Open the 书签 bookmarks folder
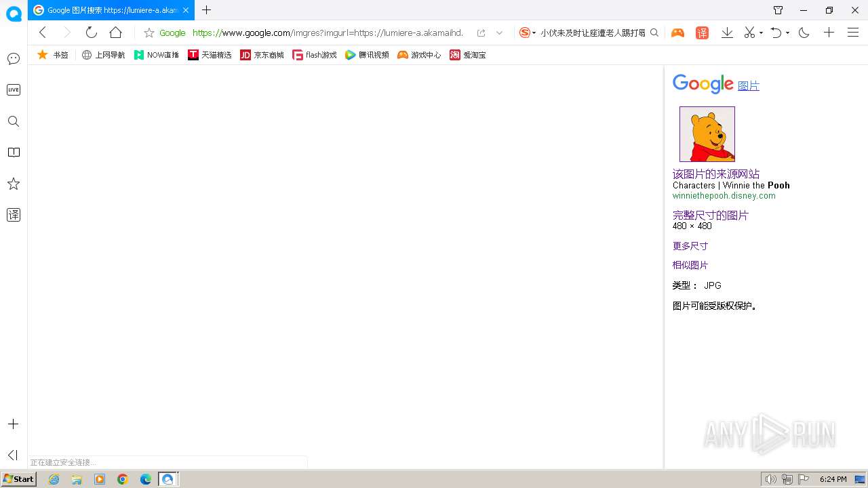 coord(53,55)
